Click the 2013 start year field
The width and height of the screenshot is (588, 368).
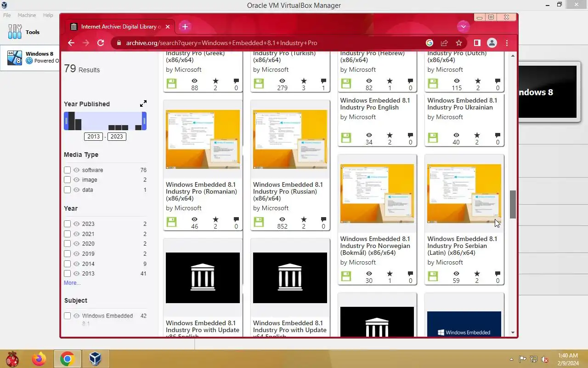click(94, 137)
